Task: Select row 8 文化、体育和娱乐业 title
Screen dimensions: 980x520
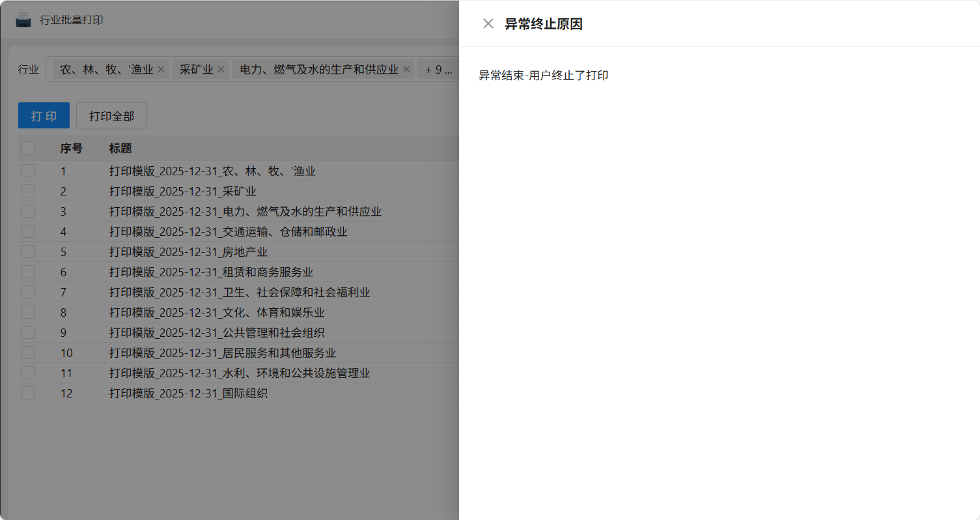Action: click(x=216, y=313)
